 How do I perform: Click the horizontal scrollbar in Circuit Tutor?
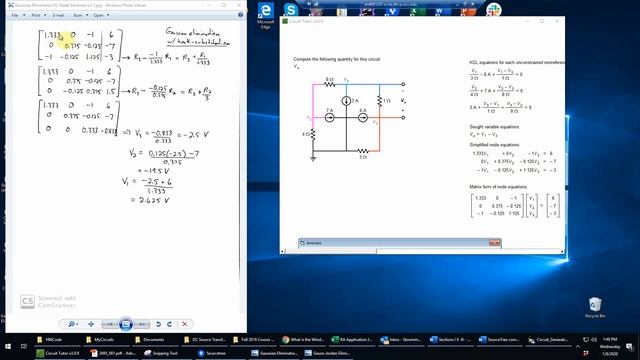coord(422,251)
